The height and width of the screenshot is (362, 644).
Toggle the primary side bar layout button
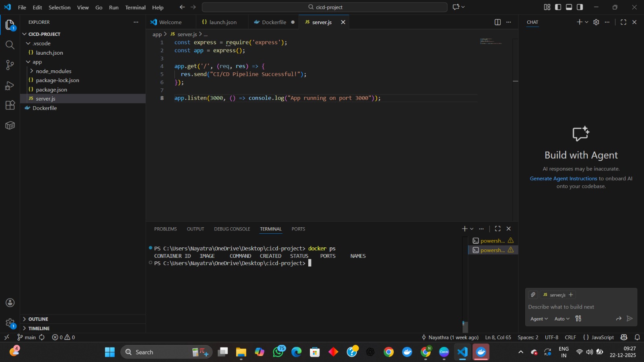558,7
